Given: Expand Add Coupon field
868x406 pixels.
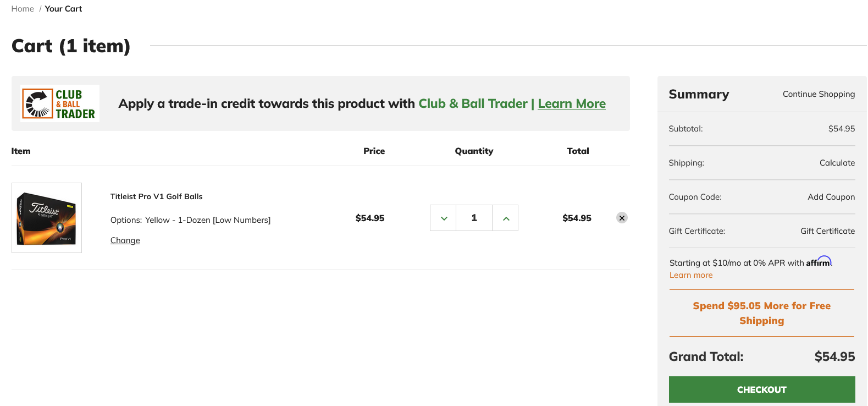Looking at the screenshot, I should click(x=831, y=197).
